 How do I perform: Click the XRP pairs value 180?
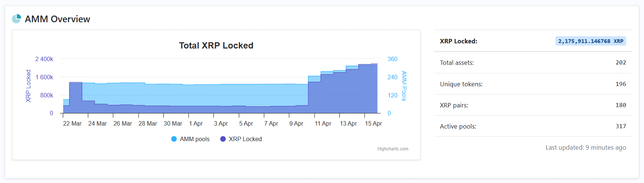621,105
